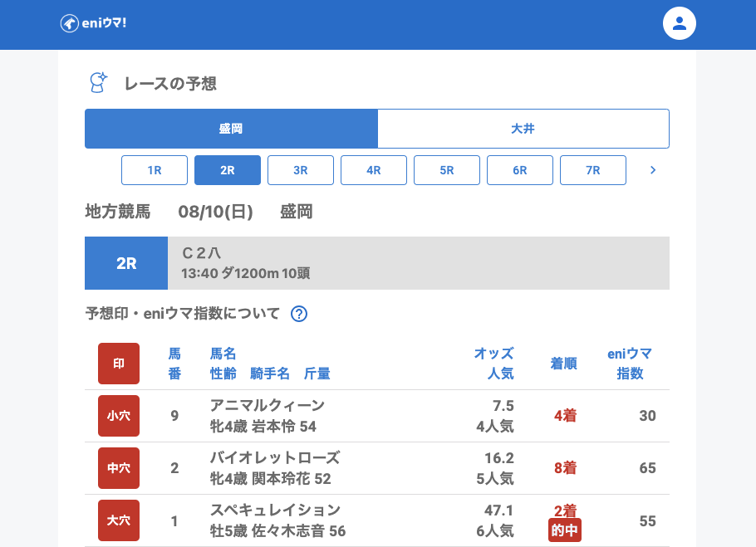Open the help question mark icon

coord(299,314)
